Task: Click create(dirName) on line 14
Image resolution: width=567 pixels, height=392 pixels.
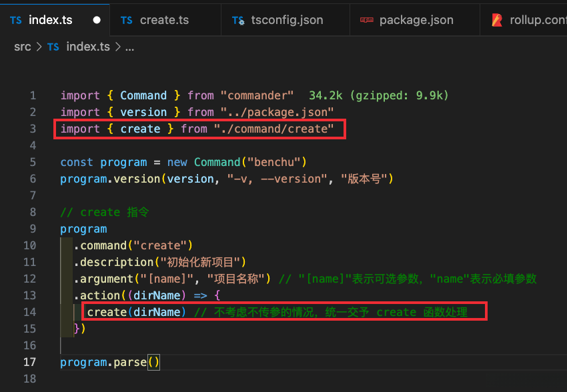Action: click(136, 312)
